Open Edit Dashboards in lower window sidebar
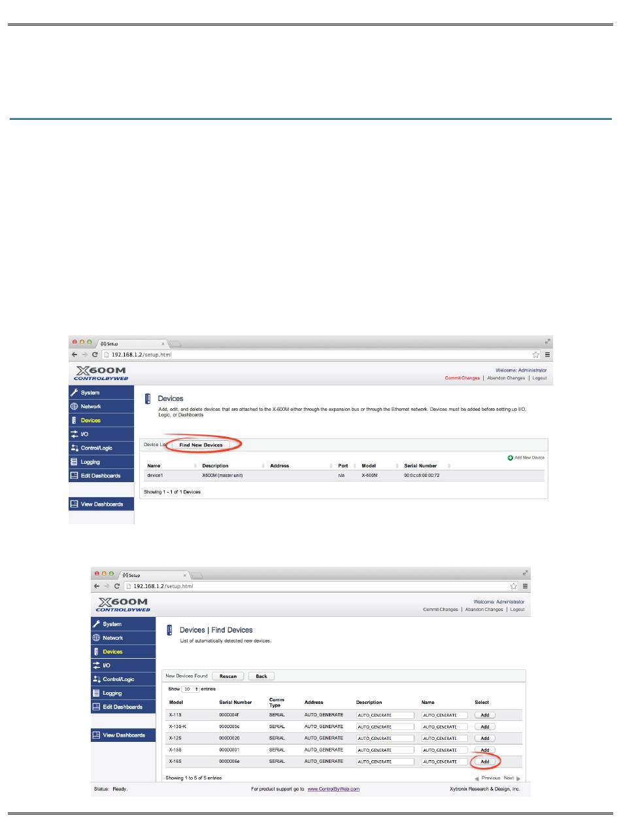This screenshot has height=840, width=621. (x=124, y=707)
